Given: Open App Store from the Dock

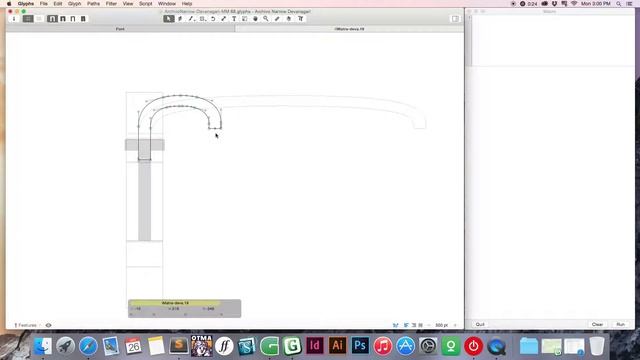Looking at the screenshot, I should [405, 346].
